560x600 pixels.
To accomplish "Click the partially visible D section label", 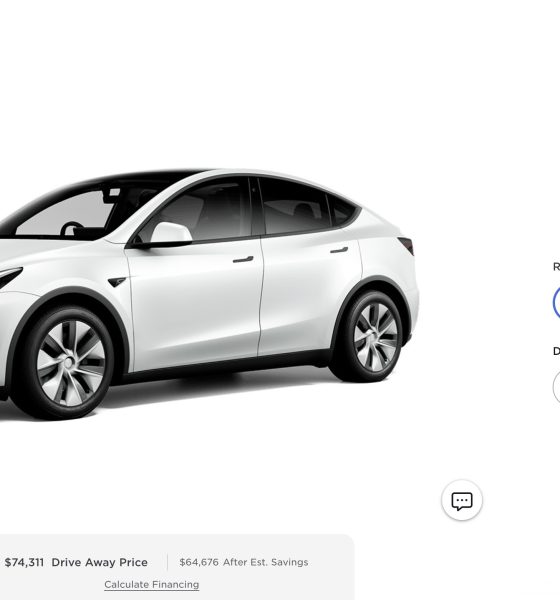I will click(x=557, y=351).
